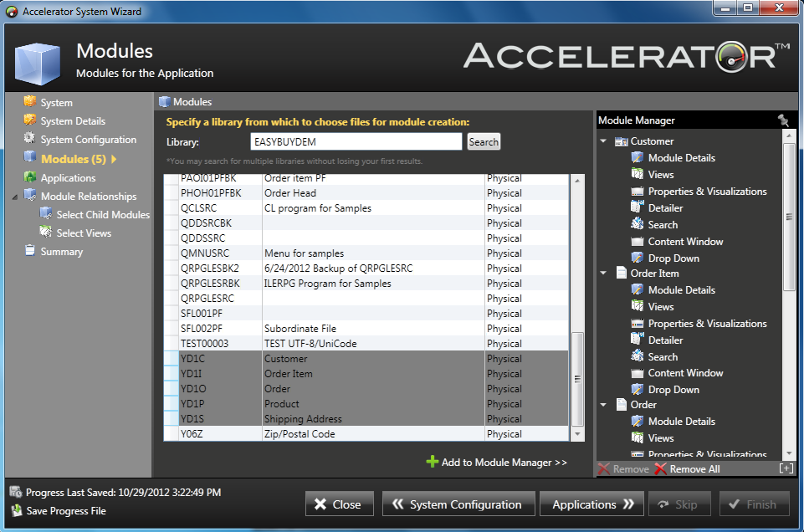Screen dimensions: 804x532
Task: Click the Applications icon in sidebar
Action: pyautogui.click(x=30, y=176)
